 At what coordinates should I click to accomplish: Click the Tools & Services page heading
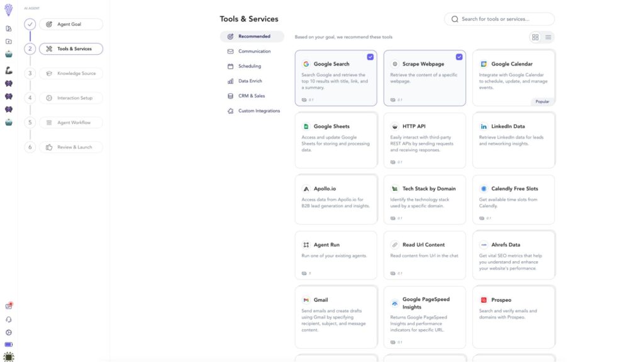point(249,19)
